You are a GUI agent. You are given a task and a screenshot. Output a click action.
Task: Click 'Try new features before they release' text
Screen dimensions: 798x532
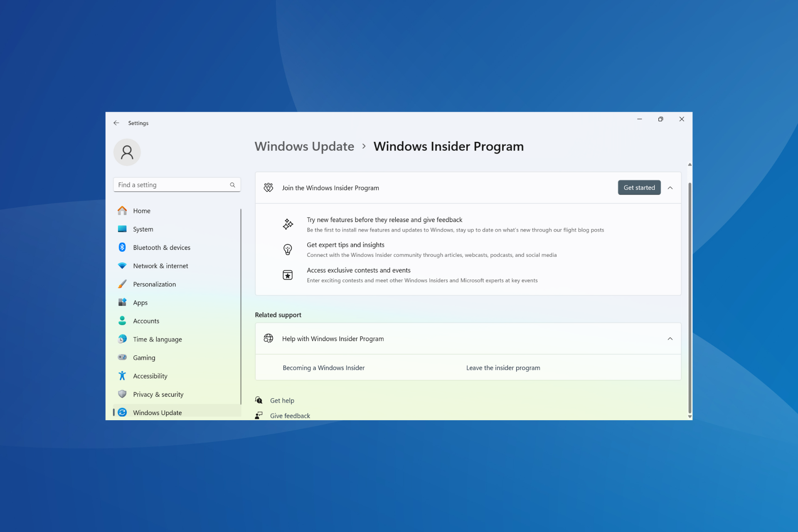[x=384, y=220]
